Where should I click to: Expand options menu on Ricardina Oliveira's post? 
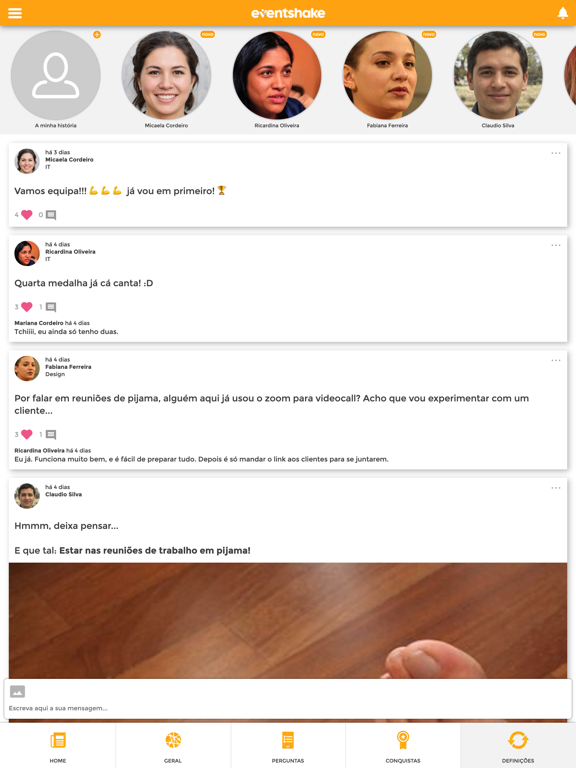click(555, 245)
